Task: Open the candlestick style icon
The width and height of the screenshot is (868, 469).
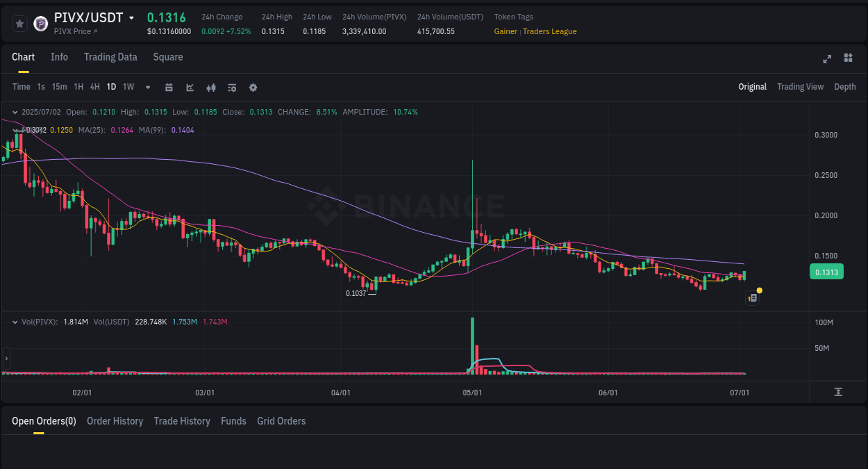Action: click(210, 87)
